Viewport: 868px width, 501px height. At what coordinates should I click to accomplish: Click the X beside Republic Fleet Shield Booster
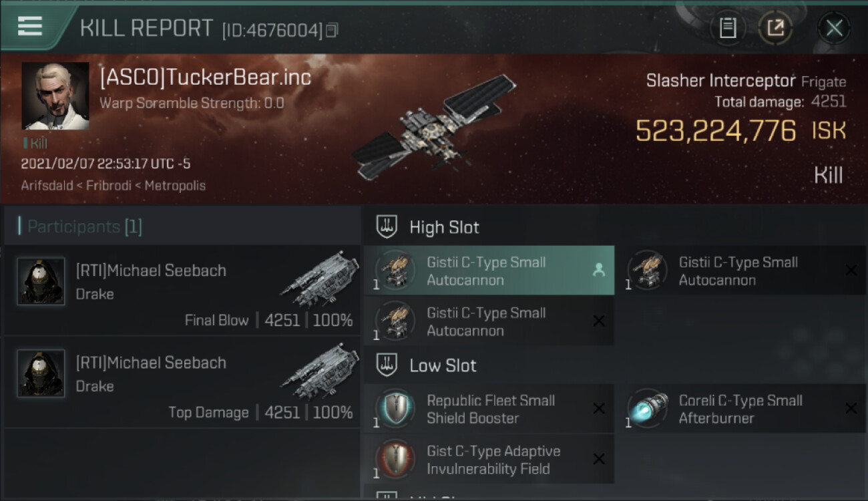(599, 409)
